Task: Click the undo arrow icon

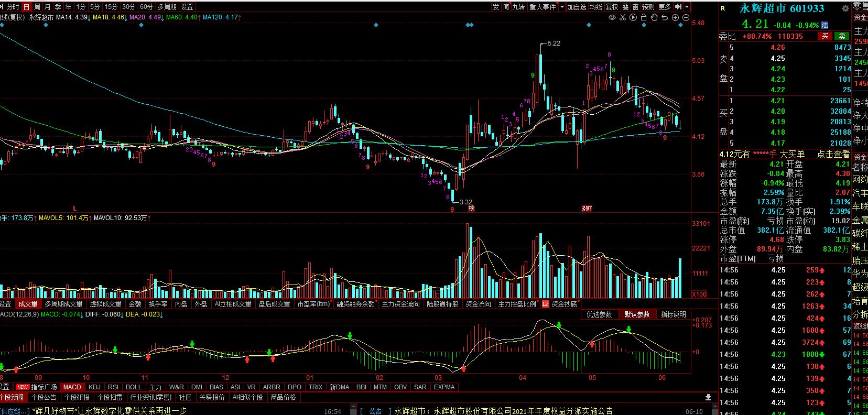Action: click(x=665, y=17)
